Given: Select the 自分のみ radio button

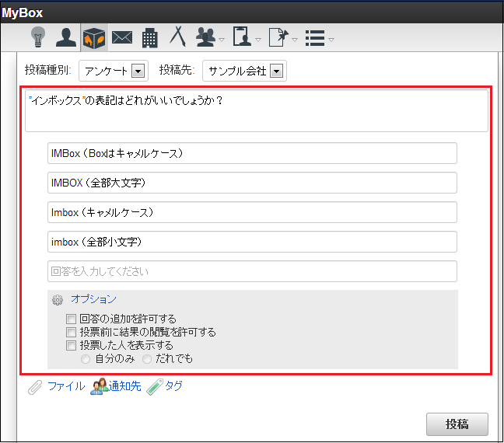Looking at the screenshot, I should click(86, 359).
